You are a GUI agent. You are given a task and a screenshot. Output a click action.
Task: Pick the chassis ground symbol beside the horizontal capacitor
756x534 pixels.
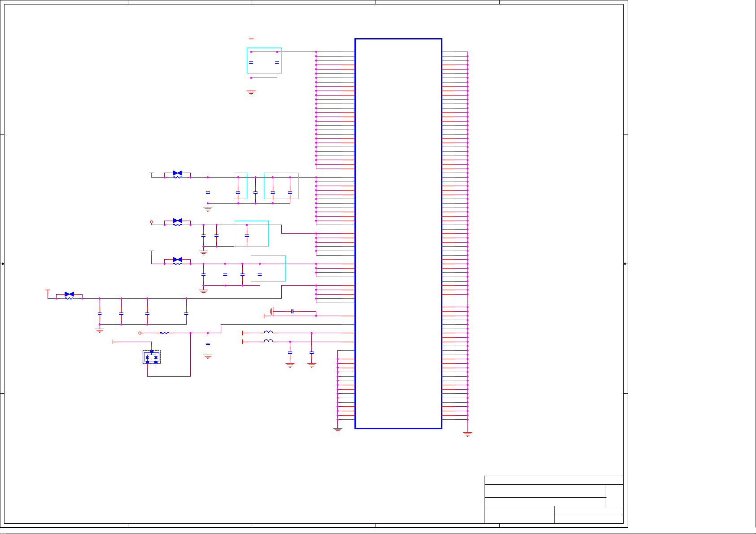click(x=271, y=311)
